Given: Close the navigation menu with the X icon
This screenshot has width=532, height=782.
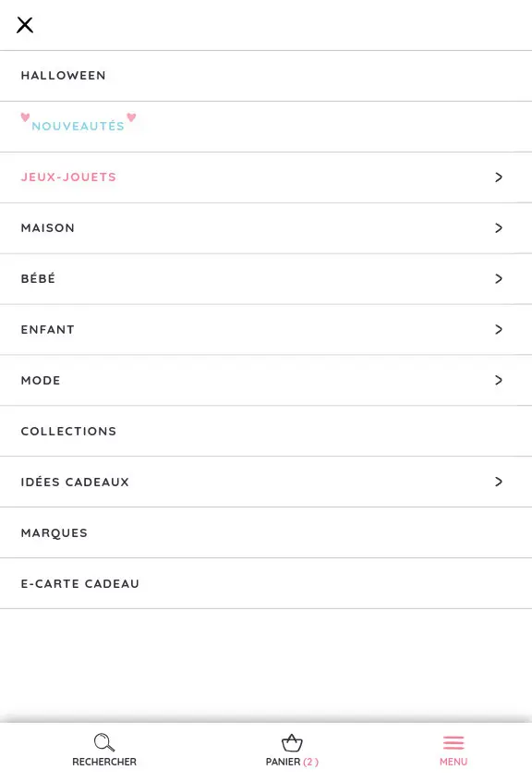Looking at the screenshot, I should [25, 25].
